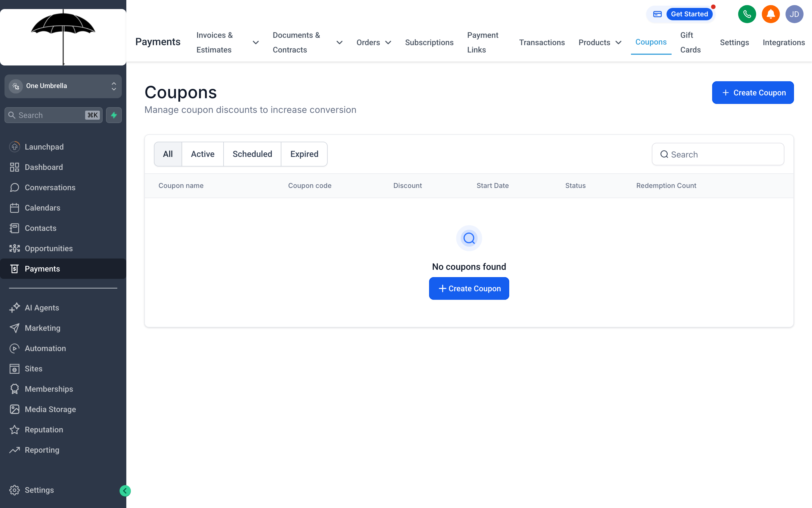Click the Sites globe icon

(x=14, y=369)
